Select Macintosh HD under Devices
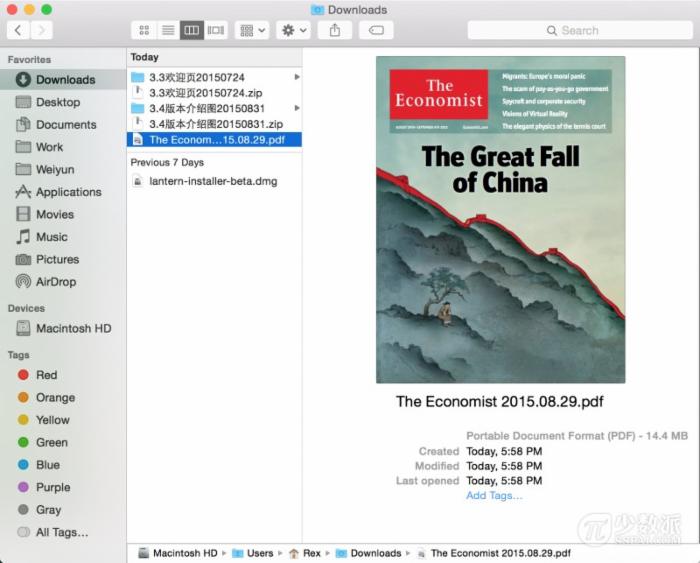The image size is (700, 563). (x=63, y=329)
